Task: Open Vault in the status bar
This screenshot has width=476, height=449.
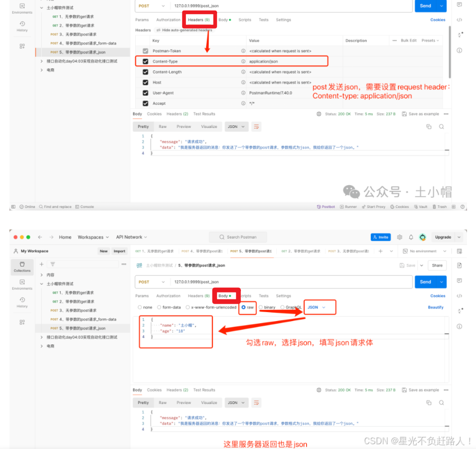Action: 421,207
